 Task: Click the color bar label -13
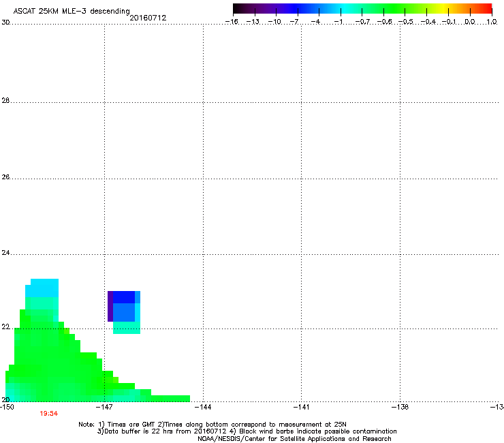253,22
